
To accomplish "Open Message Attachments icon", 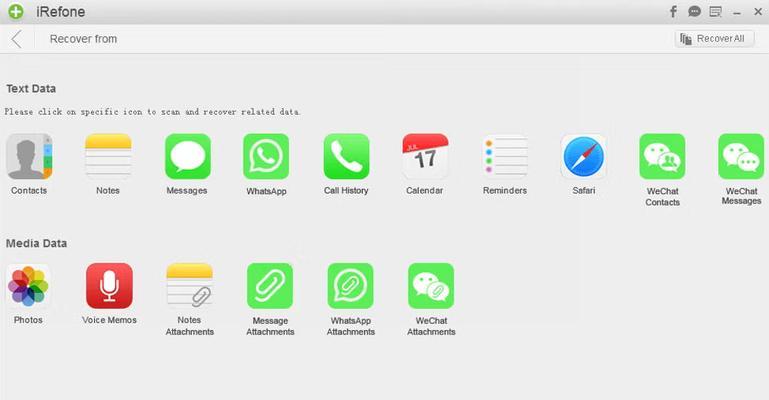I will 270,286.
